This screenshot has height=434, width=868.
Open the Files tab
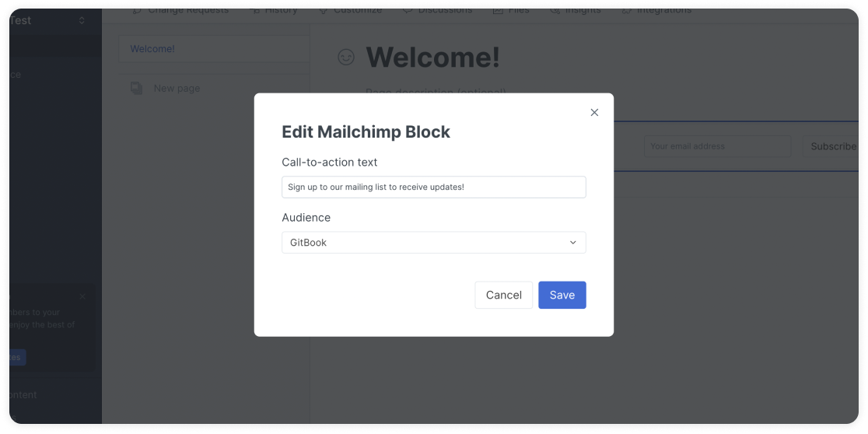[x=511, y=11]
